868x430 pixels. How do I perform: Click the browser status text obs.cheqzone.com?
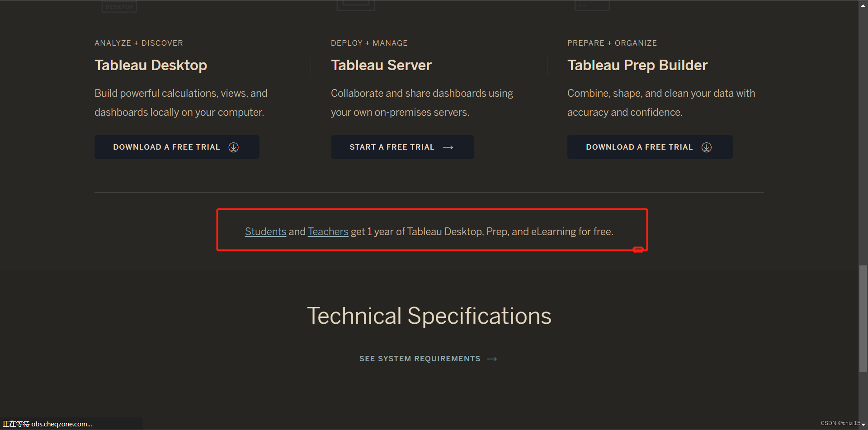pyautogui.click(x=47, y=424)
